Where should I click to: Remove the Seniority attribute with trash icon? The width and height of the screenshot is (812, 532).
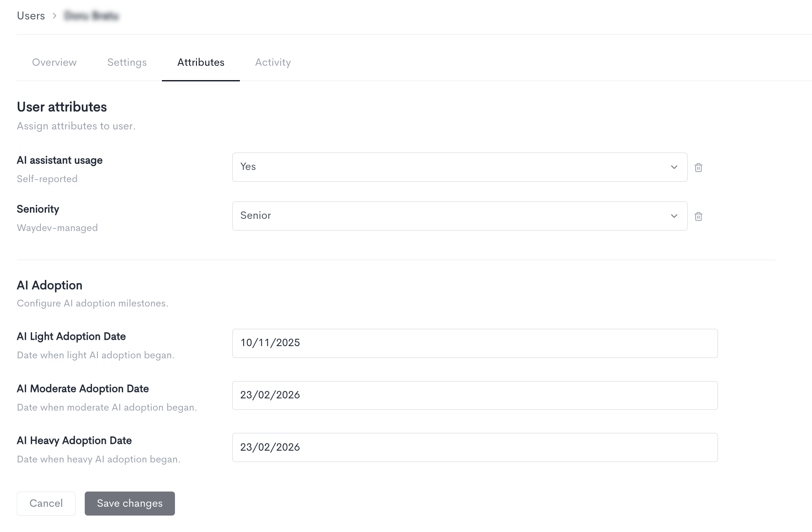(698, 216)
